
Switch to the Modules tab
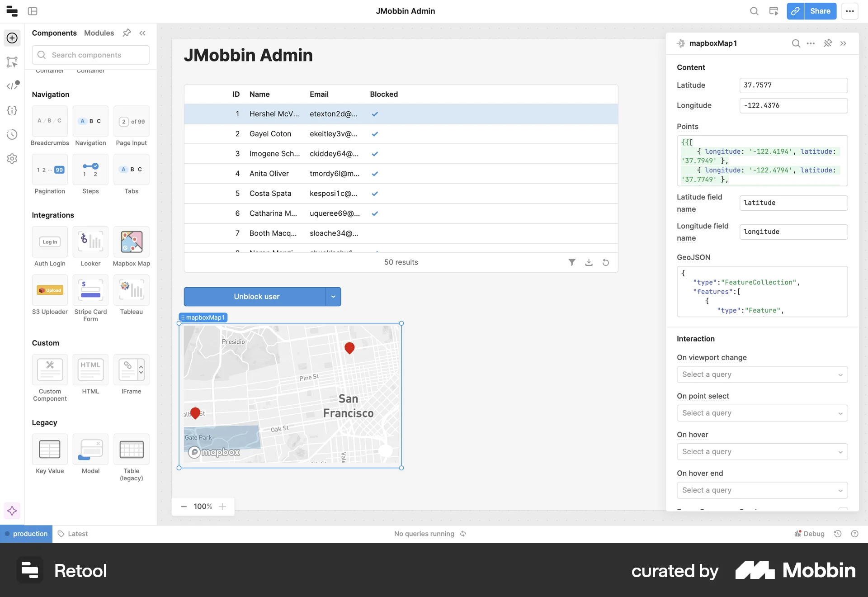99,33
